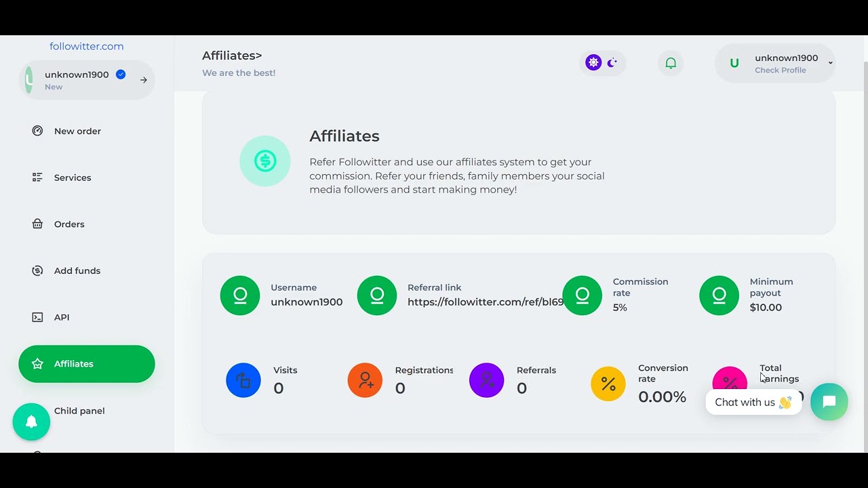Click the 0.00% conversion rate value
Screen dimensions: 868x488
tap(662, 397)
